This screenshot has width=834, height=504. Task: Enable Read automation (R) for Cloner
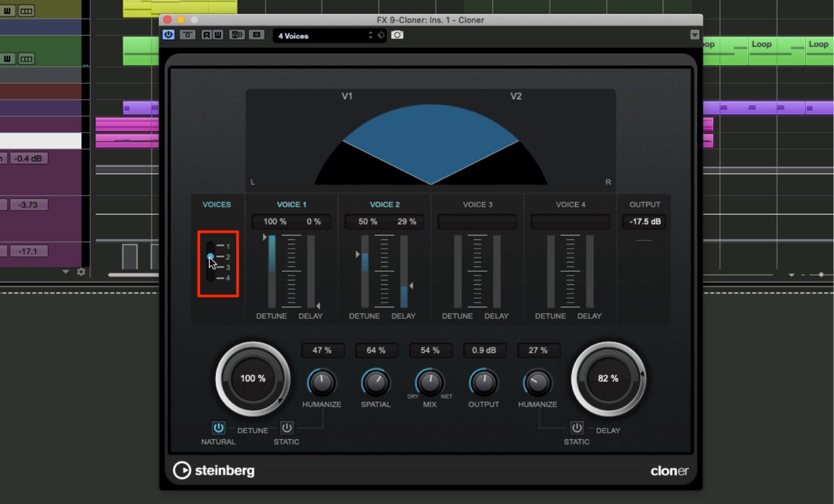[206, 35]
